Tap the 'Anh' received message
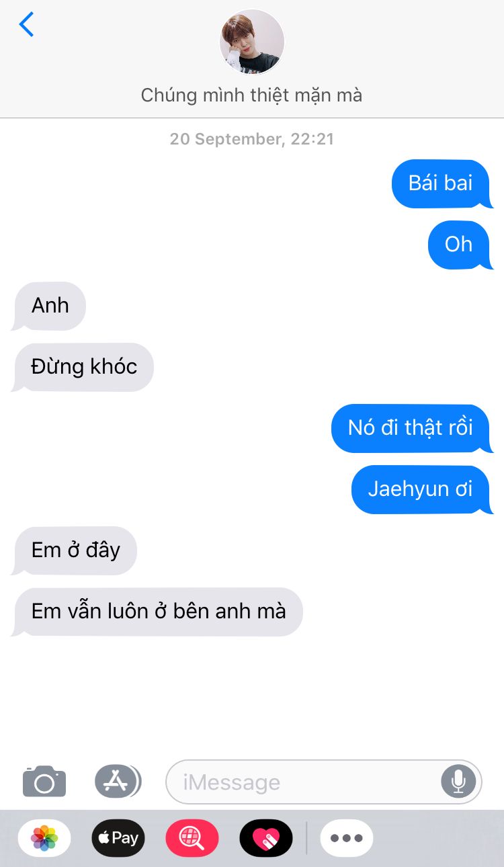This screenshot has width=504, height=867. (49, 306)
